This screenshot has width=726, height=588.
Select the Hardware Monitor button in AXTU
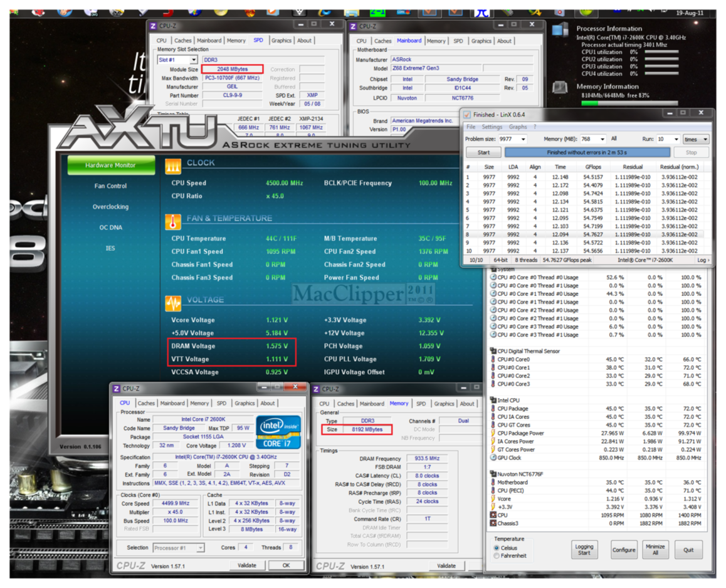111,165
